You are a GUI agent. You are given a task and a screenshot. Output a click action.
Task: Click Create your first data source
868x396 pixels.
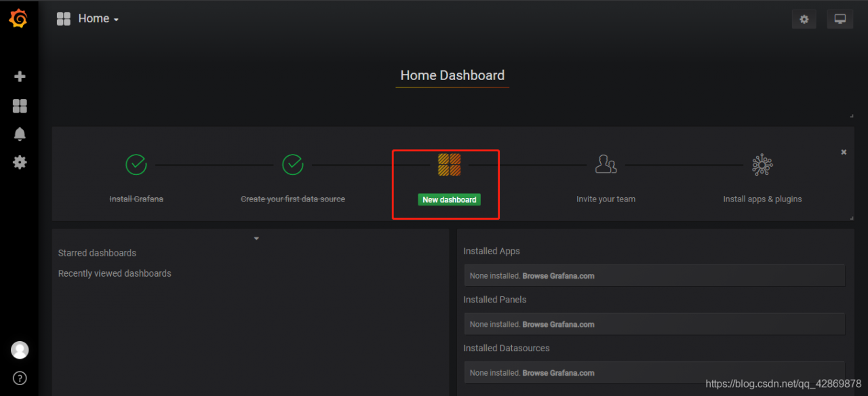point(293,199)
